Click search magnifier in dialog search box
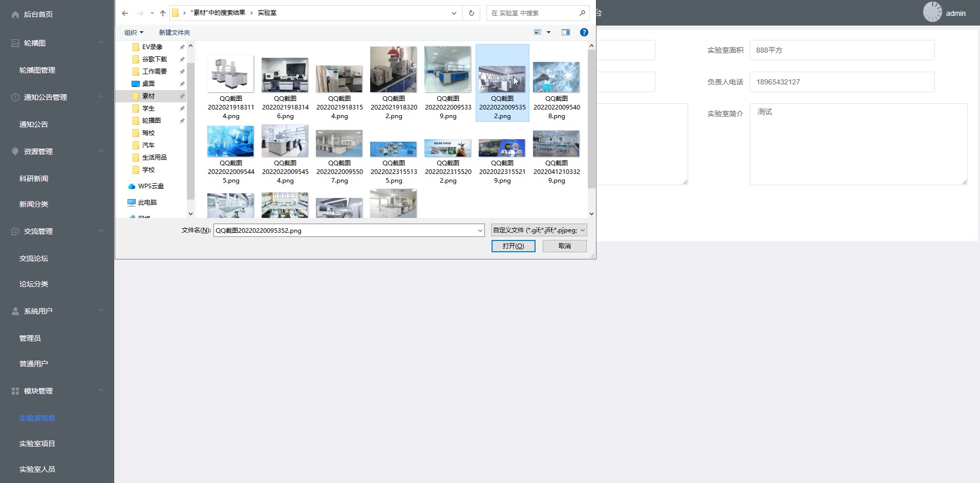Screen dimensions: 980x483 [x=582, y=13]
